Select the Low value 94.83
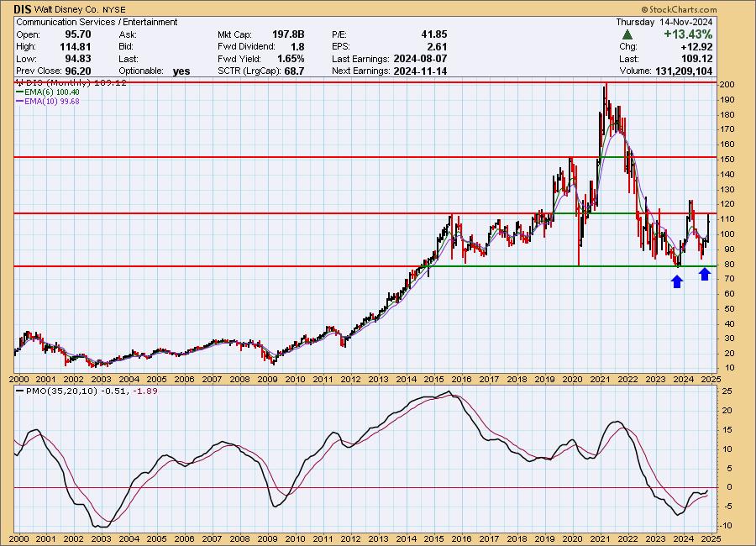The height and width of the screenshot is (546, 756). (78, 59)
